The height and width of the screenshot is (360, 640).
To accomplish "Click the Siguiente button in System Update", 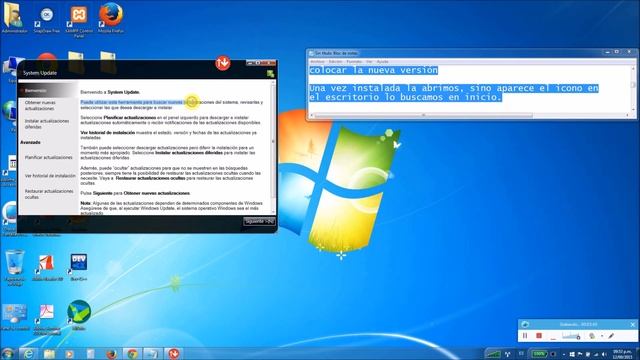I will pyautogui.click(x=259, y=221).
